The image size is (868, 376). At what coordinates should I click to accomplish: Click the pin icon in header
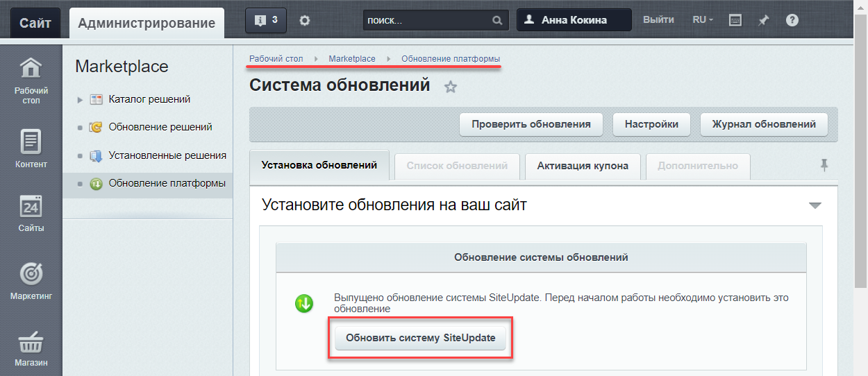pos(763,20)
